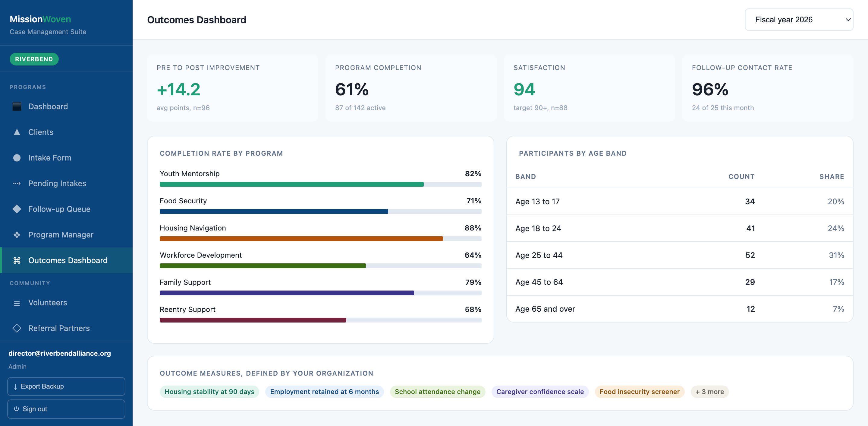Image resolution: width=868 pixels, height=426 pixels.
Task: Click the Volunteers lines icon
Action: 17,303
